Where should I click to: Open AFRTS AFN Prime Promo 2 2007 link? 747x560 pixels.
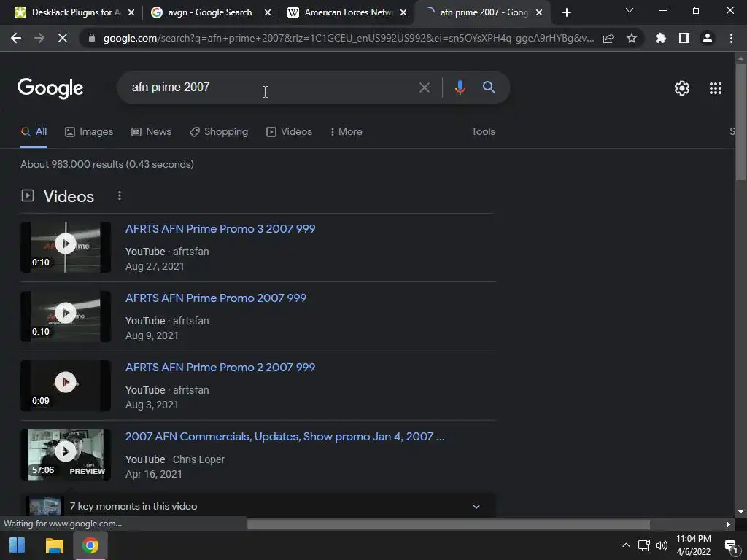click(220, 367)
